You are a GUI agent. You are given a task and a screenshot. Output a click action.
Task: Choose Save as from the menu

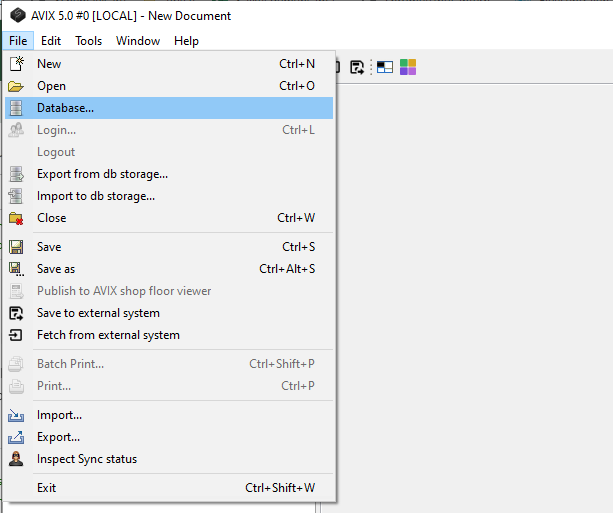pyautogui.click(x=56, y=269)
